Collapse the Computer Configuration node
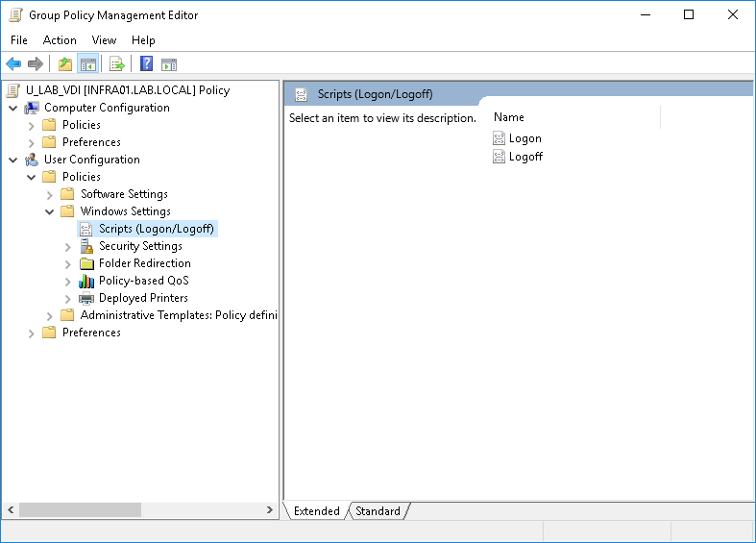This screenshot has width=756, height=543. 13,108
